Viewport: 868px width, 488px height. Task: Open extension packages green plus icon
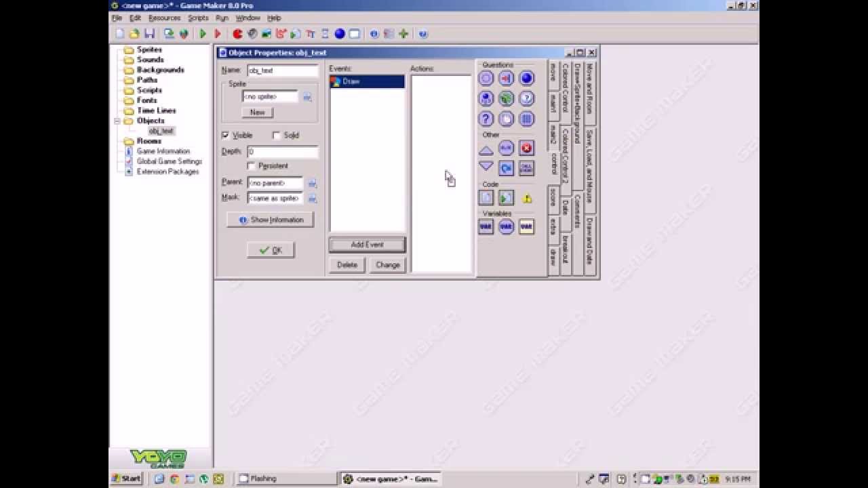[403, 34]
